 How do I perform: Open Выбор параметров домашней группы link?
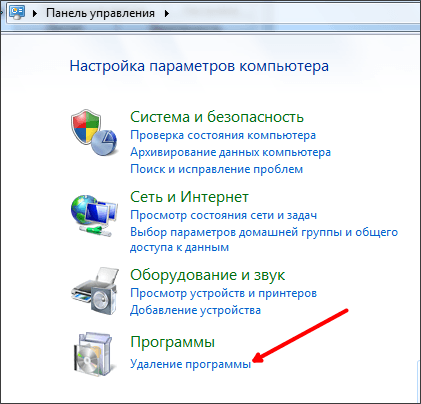tap(264, 240)
